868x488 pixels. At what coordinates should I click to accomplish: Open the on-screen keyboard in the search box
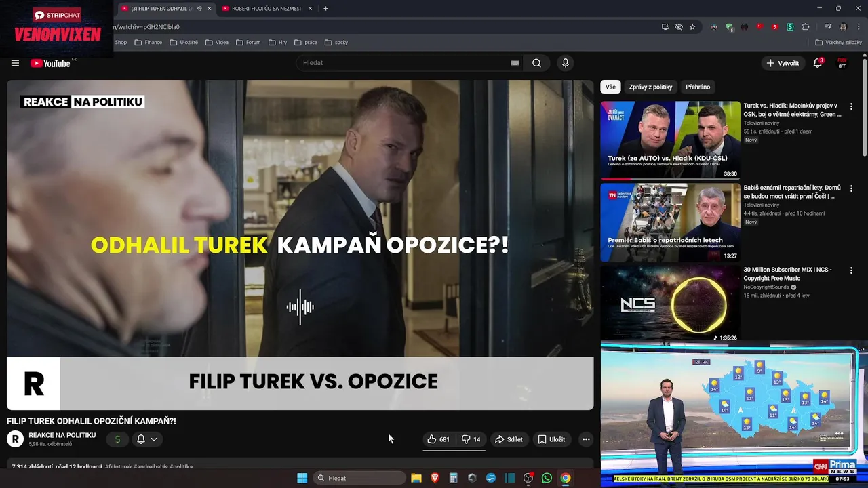pos(515,63)
